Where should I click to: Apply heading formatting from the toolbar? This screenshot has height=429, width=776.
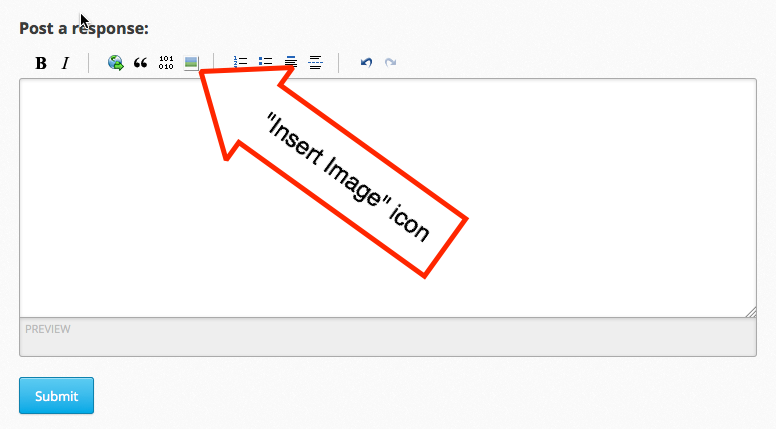(290, 63)
